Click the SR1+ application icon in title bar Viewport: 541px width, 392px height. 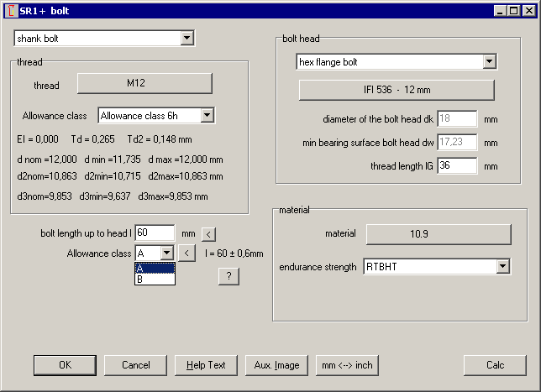(10, 11)
